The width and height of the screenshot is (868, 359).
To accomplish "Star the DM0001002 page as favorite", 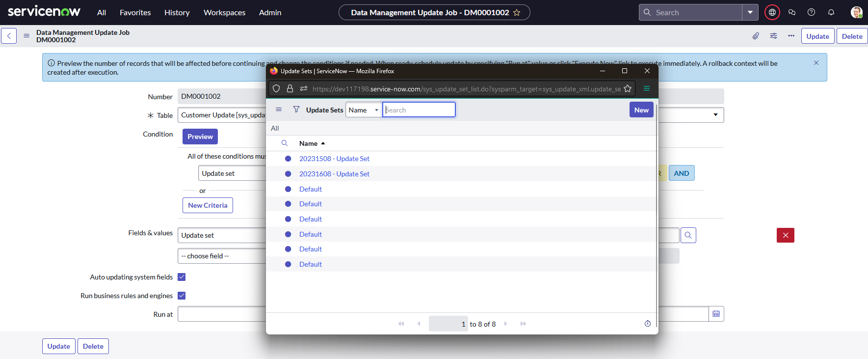I will pyautogui.click(x=517, y=13).
